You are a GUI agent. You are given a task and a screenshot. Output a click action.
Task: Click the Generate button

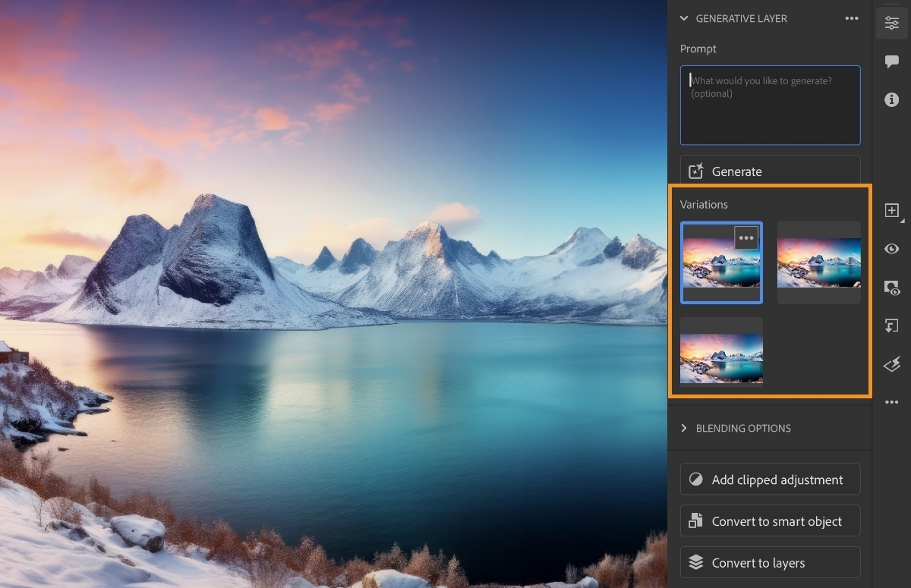tap(770, 171)
